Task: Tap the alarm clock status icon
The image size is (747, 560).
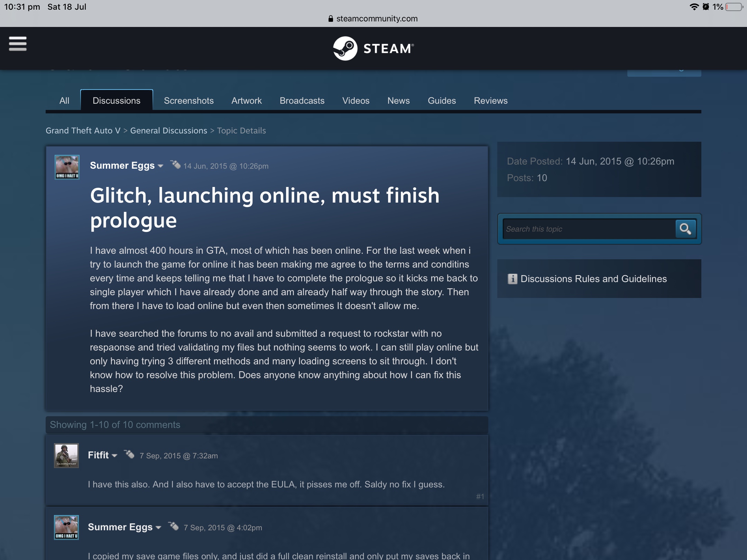Action: click(706, 7)
